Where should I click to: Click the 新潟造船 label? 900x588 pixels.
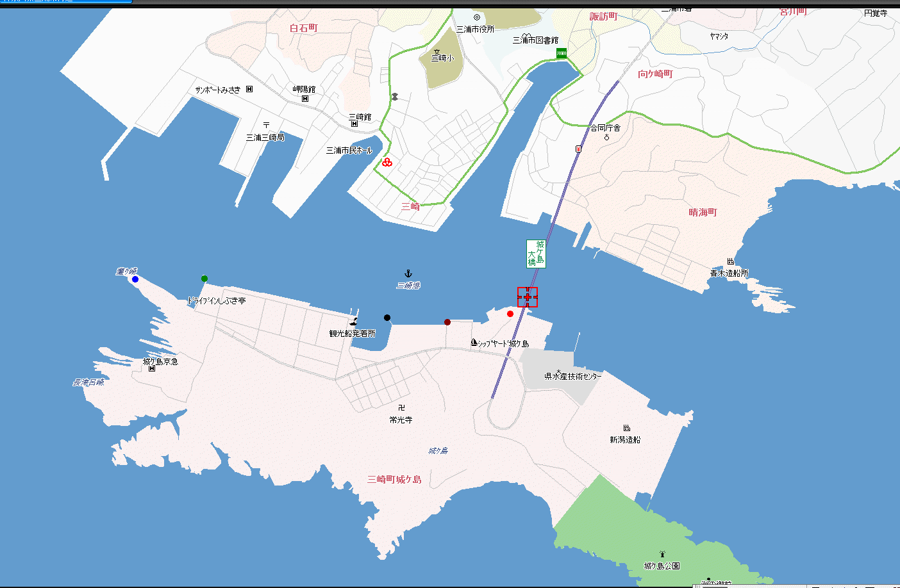click(x=625, y=439)
